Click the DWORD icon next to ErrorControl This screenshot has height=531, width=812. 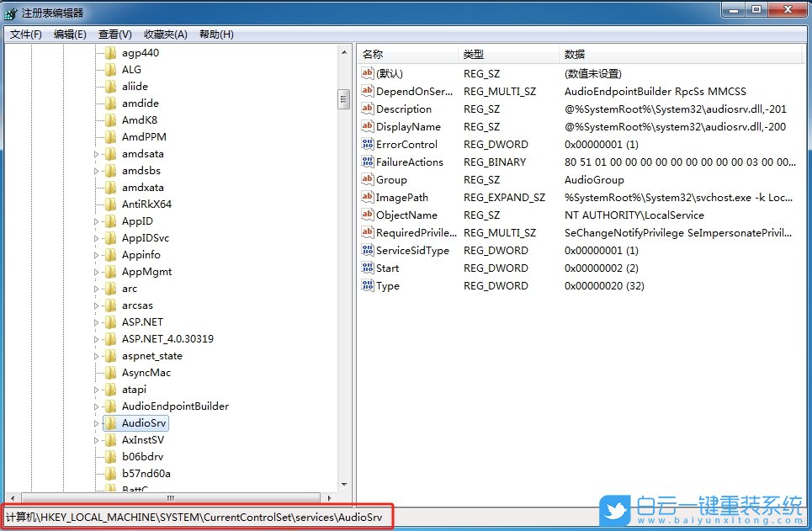click(x=367, y=144)
